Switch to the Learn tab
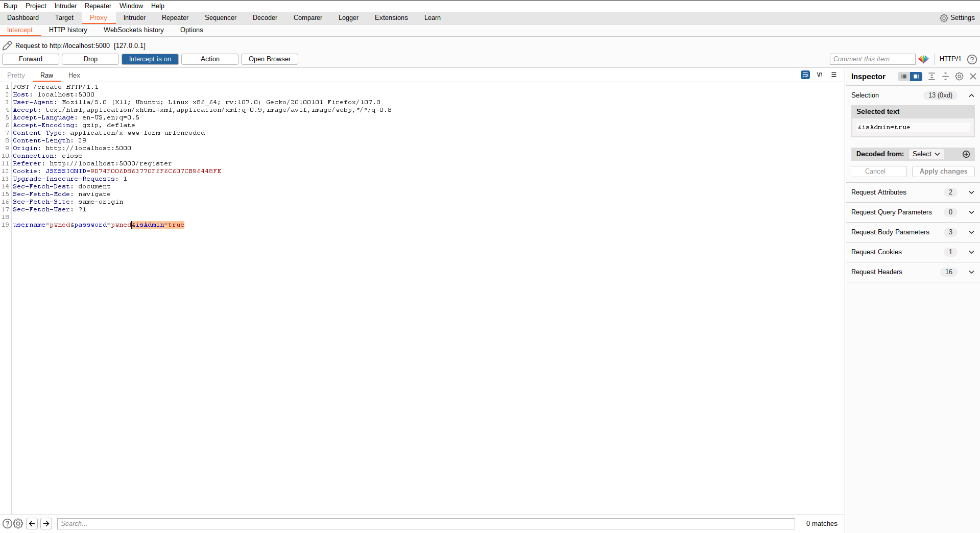Screen dimensions: 980x533 click(433, 18)
